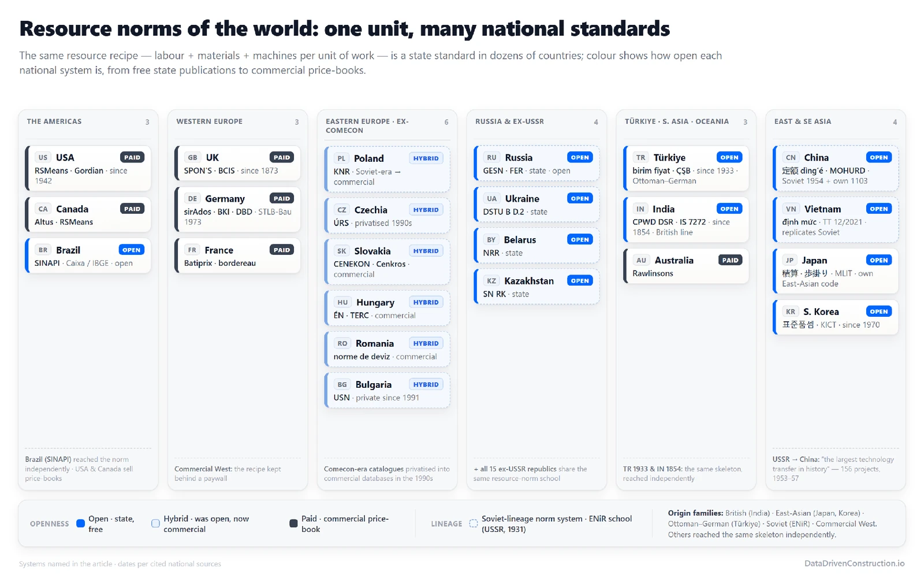
Task: Click the US country code badge
Action: click(x=43, y=157)
